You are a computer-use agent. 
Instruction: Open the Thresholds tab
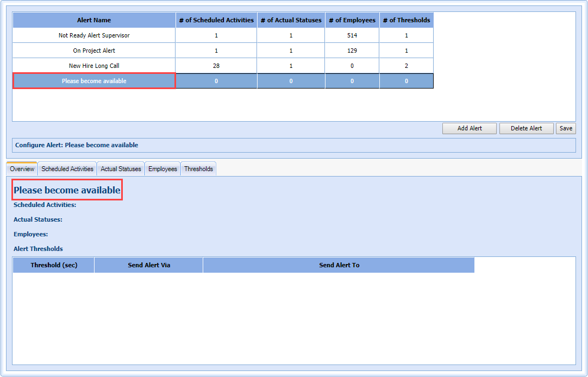[x=198, y=169]
